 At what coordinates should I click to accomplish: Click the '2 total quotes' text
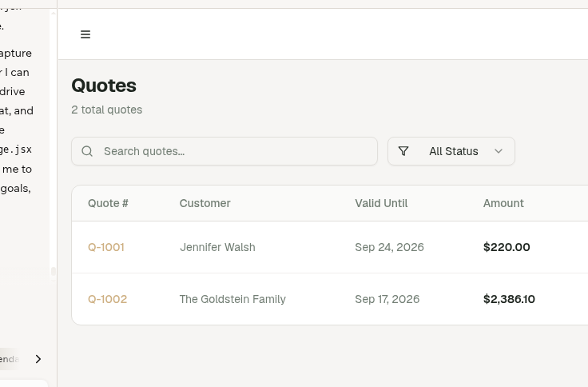(x=107, y=110)
